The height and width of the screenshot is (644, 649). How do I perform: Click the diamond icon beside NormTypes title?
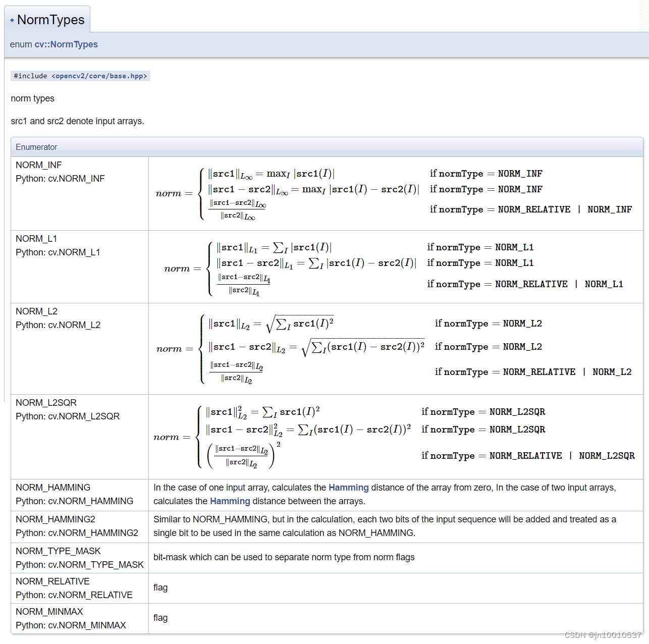click(x=12, y=20)
